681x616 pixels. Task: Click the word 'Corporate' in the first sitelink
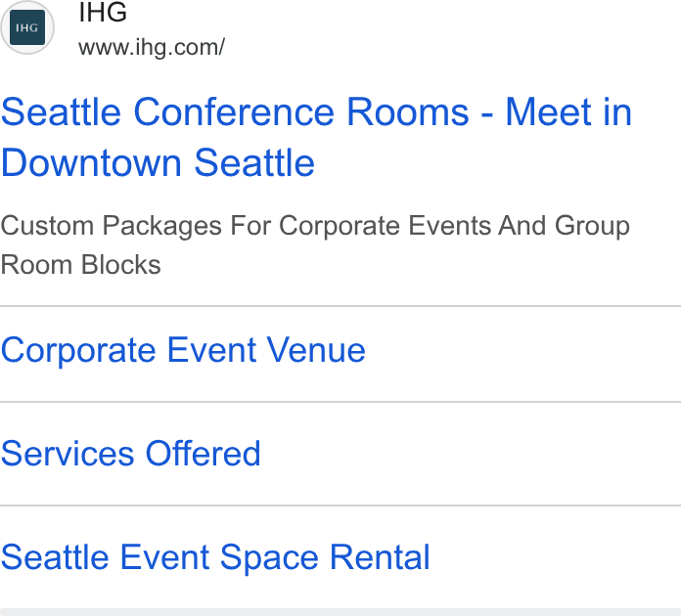(x=78, y=351)
